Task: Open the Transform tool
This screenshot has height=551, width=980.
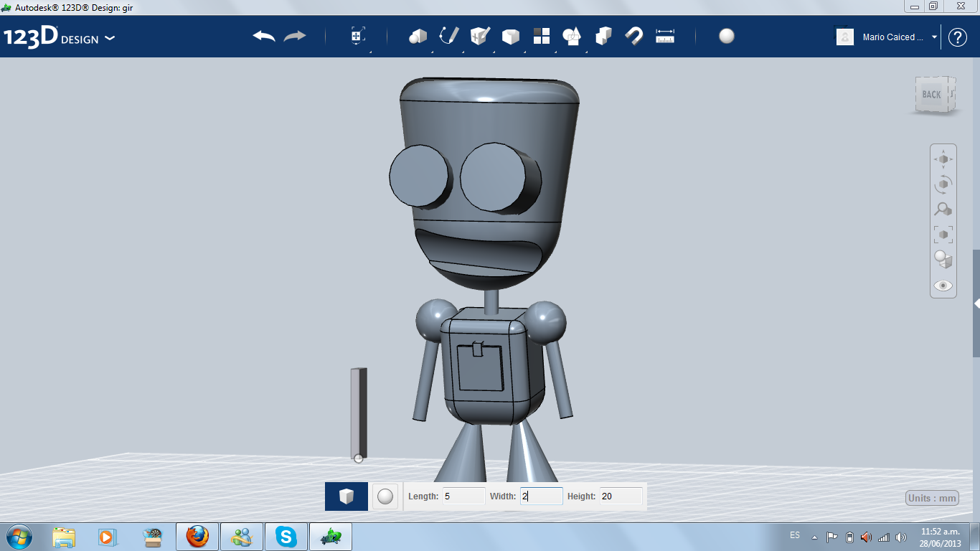Action: (358, 36)
